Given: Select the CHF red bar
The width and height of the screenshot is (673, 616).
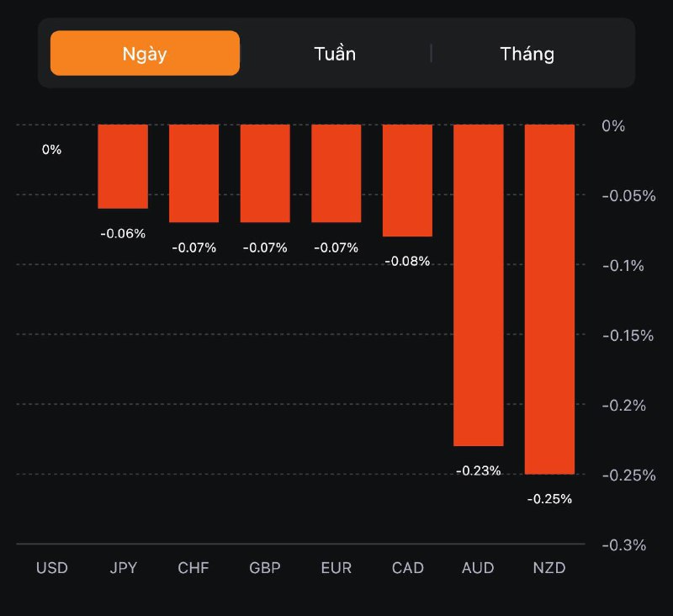Looking at the screenshot, I should [194, 173].
